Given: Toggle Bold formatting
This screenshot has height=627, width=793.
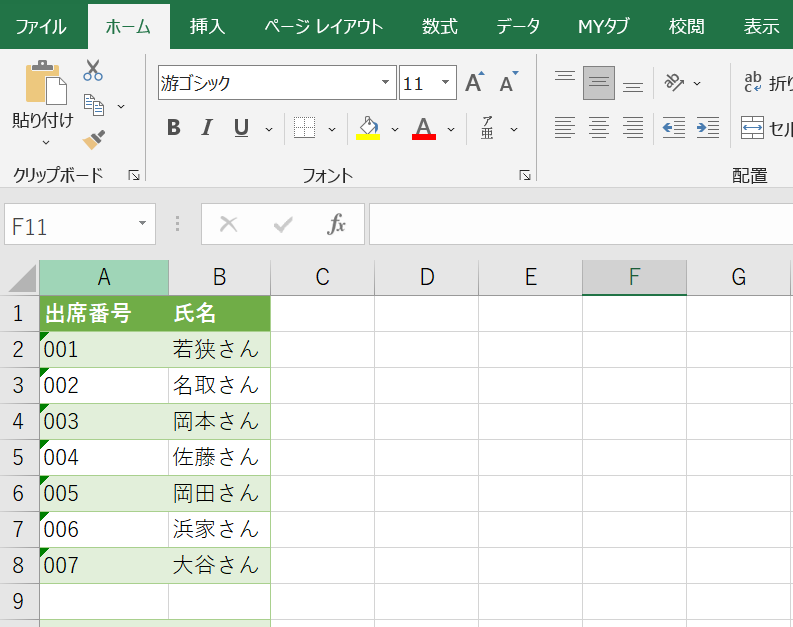Looking at the screenshot, I should point(174,128).
